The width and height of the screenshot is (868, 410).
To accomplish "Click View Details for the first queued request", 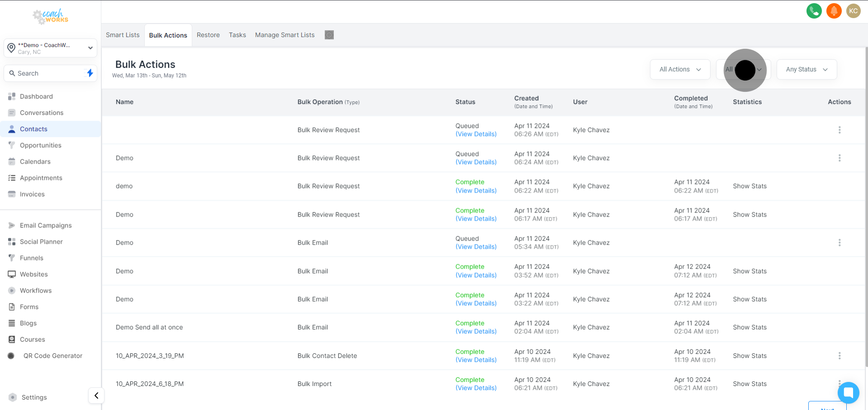I will [476, 134].
